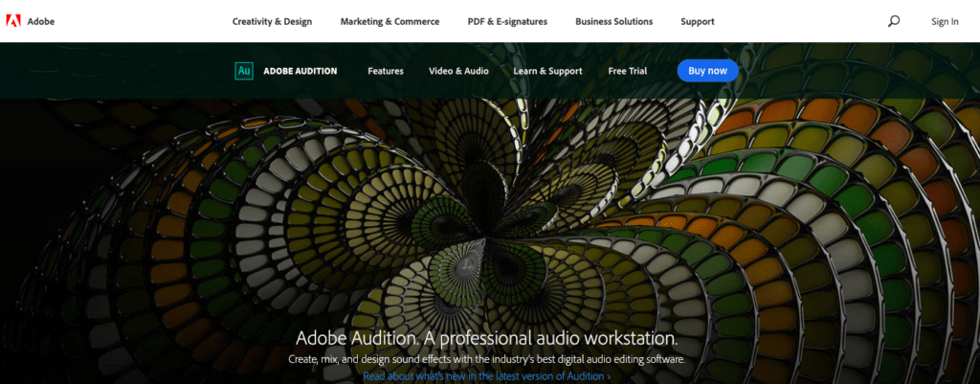This screenshot has width=980, height=384.
Task: Click the Adobe wordmark text
Action: point(40,21)
